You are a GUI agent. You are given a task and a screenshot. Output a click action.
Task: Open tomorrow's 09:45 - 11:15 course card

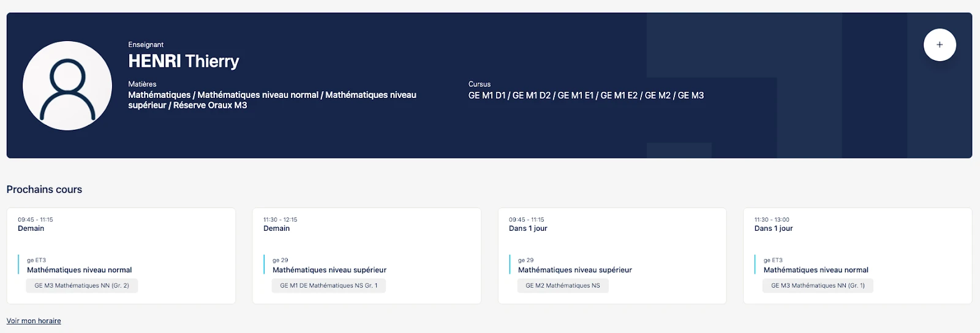coord(121,239)
